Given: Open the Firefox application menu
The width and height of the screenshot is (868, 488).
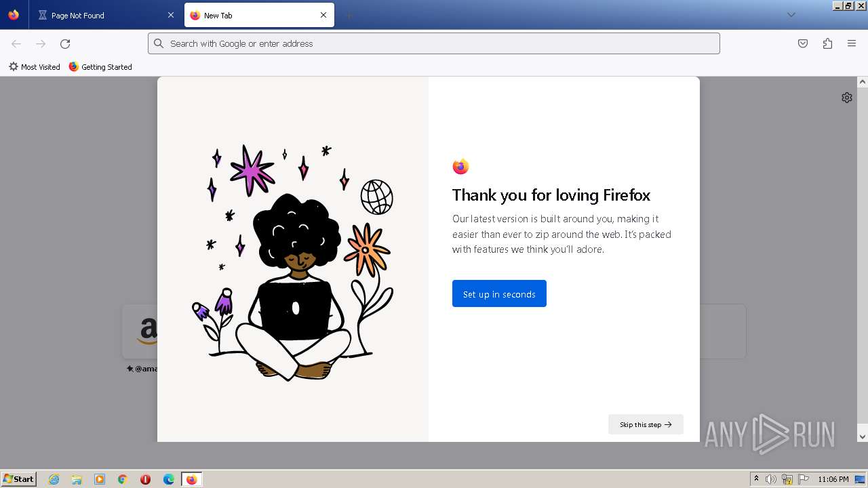Looking at the screenshot, I should (852, 43).
